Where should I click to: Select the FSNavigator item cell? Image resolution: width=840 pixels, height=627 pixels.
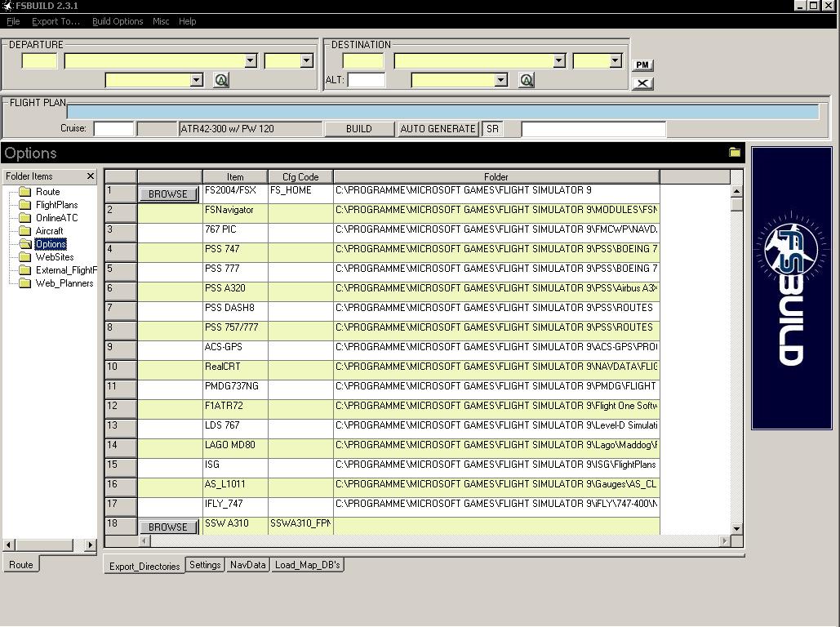[x=235, y=213]
